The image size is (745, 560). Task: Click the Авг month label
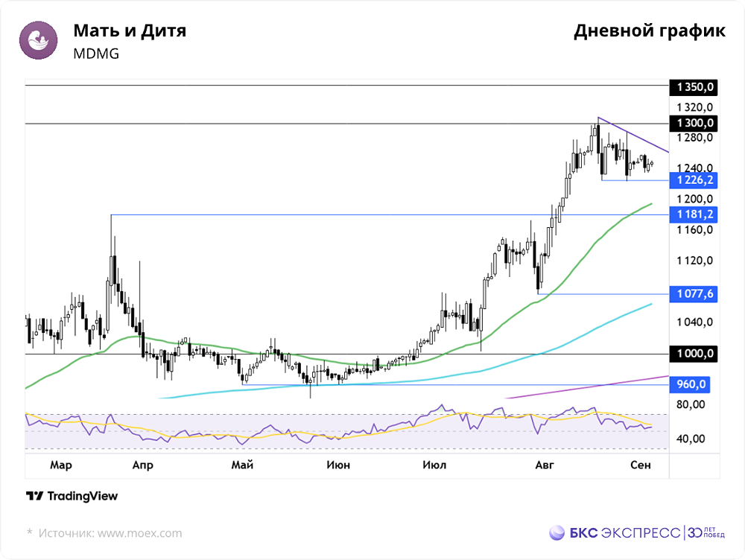[545, 465]
